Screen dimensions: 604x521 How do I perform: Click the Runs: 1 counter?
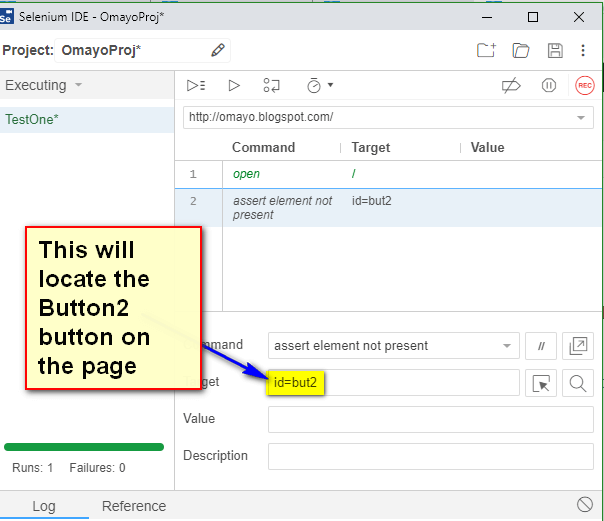32,468
